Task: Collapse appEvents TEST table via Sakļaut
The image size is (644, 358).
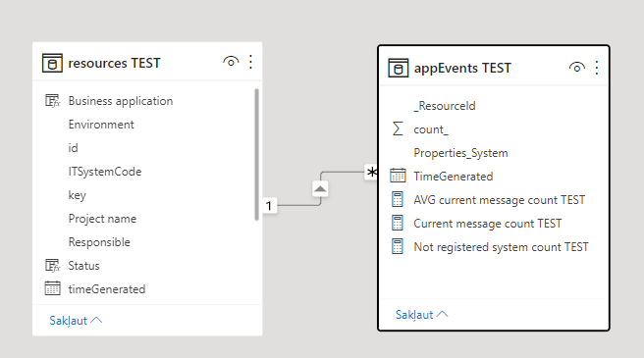Action: (421, 315)
